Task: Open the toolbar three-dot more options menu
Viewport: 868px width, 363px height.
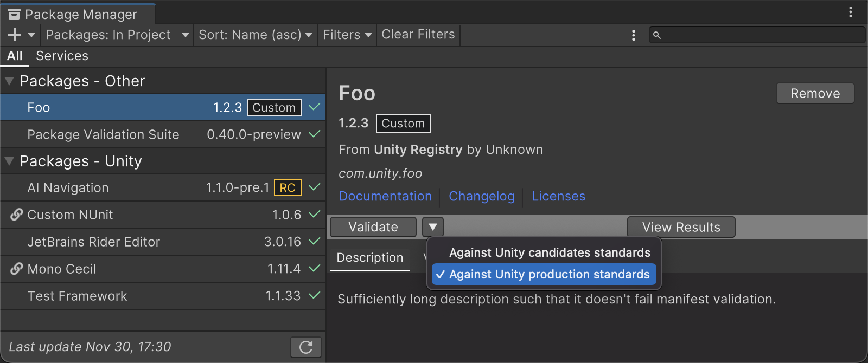Action: pyautogui.click(x=634, y=35)
